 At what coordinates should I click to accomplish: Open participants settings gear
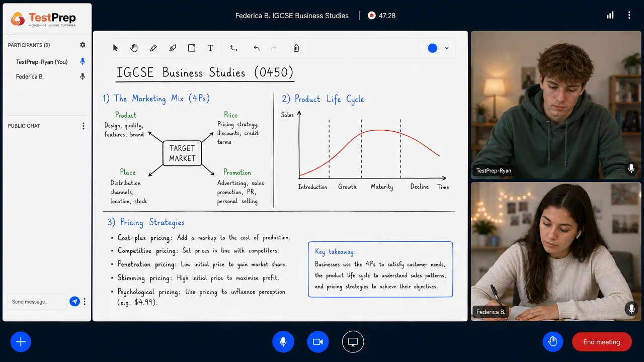83,45
